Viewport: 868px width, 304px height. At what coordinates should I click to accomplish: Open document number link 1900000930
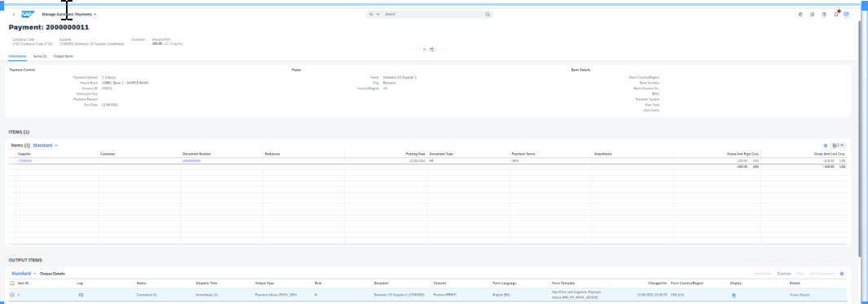coord(191,161)
